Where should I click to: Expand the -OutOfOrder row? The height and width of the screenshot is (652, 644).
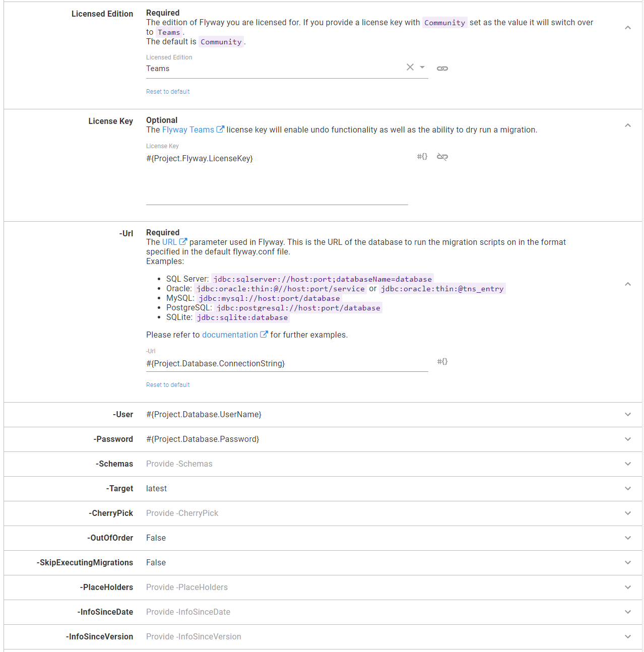(628, 538)
